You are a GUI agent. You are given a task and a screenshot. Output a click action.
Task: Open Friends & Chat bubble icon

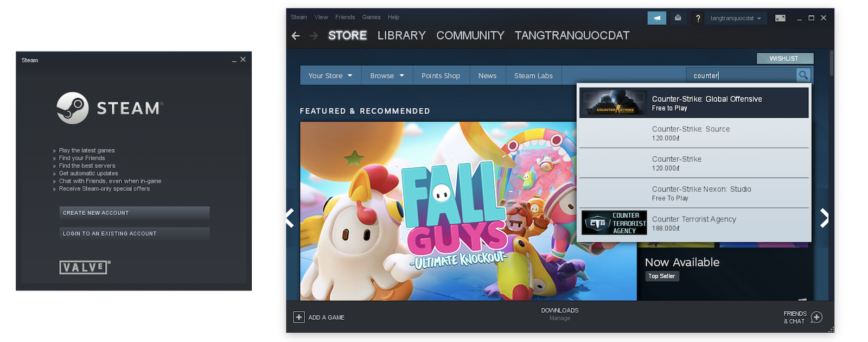pyautogui.click(x=816, y=317)
